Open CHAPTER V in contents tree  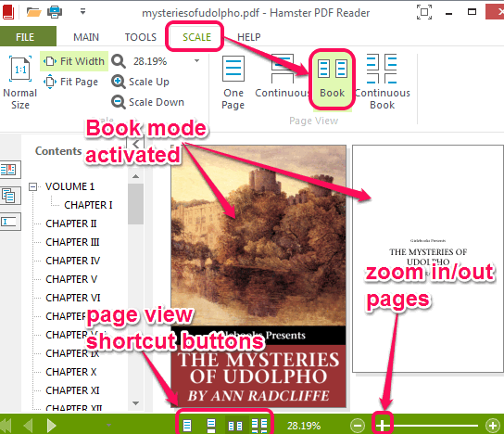(71, 279)
